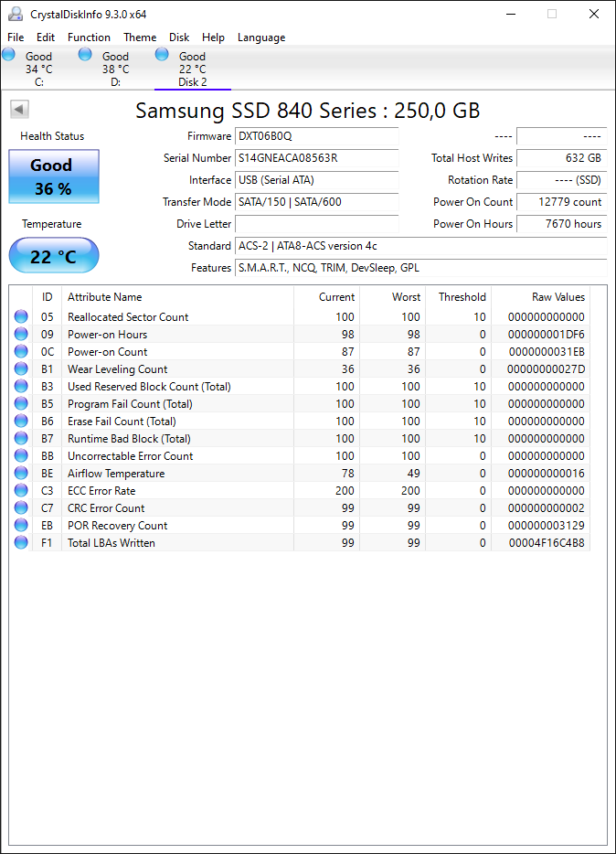Click raw value 000000001DF6
Viewport: 616px width, 854px height.
point(546,335)
